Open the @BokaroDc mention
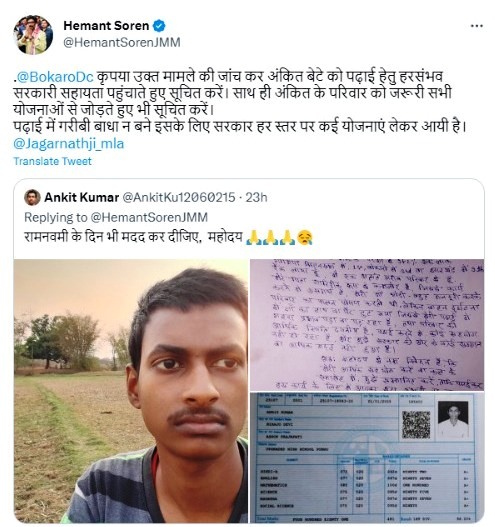This screenshot has width=495, height=527. coord(55,77)
